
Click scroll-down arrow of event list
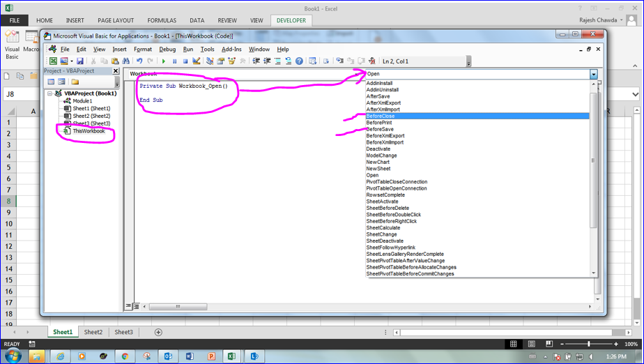594,273
